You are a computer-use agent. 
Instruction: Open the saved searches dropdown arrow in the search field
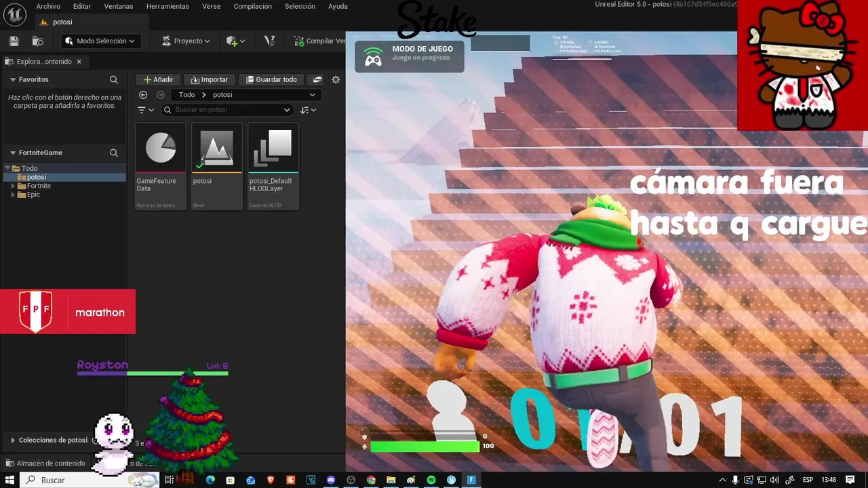[287, 110]
